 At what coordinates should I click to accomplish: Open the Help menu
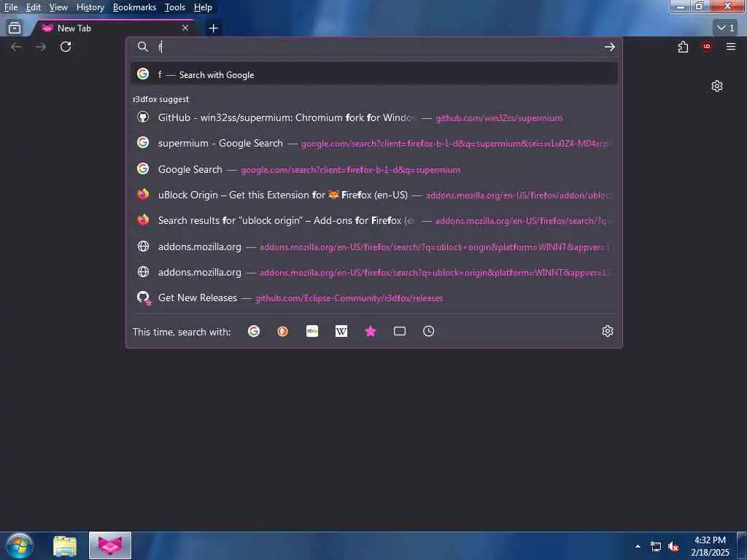tap(203, 7)
